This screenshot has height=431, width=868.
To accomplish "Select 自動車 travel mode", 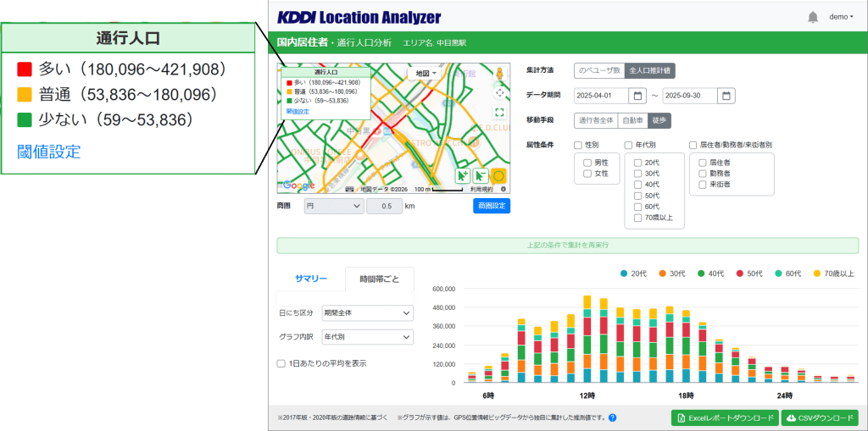I will tap(632, 120).
